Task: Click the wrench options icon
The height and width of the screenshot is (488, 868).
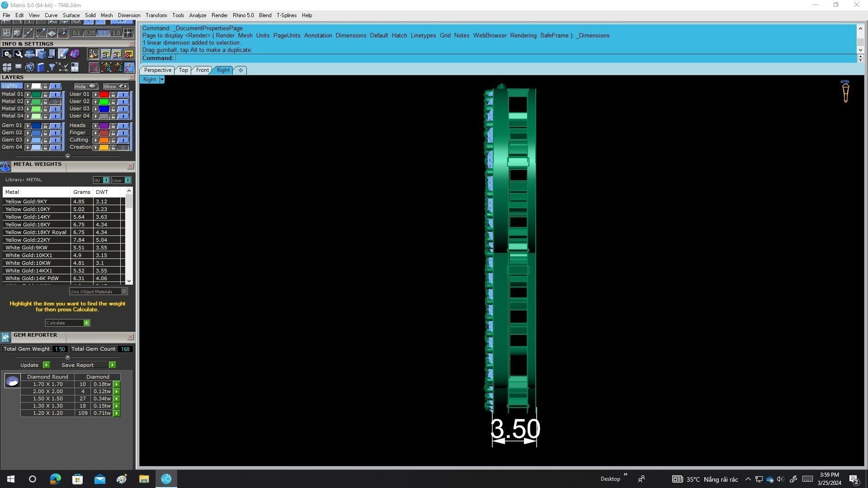Action: click(x=18, y=54)
